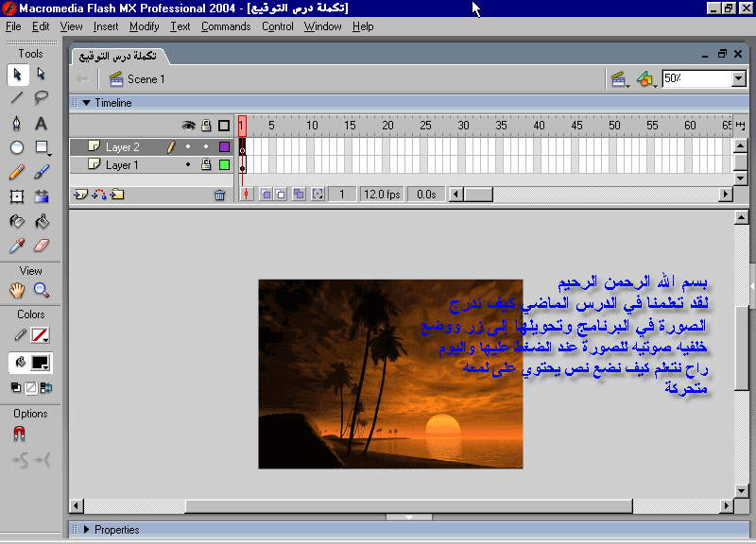
Task: Select the Eyedropper tool
Action: pos(17,246)
